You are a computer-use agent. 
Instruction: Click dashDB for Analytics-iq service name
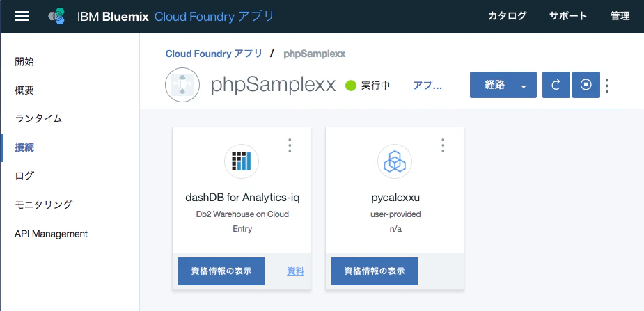click(242, 198)
